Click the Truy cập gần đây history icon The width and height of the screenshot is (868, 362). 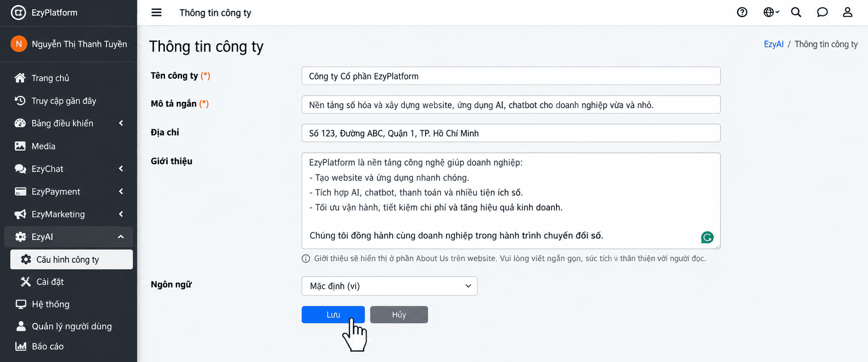20,101
